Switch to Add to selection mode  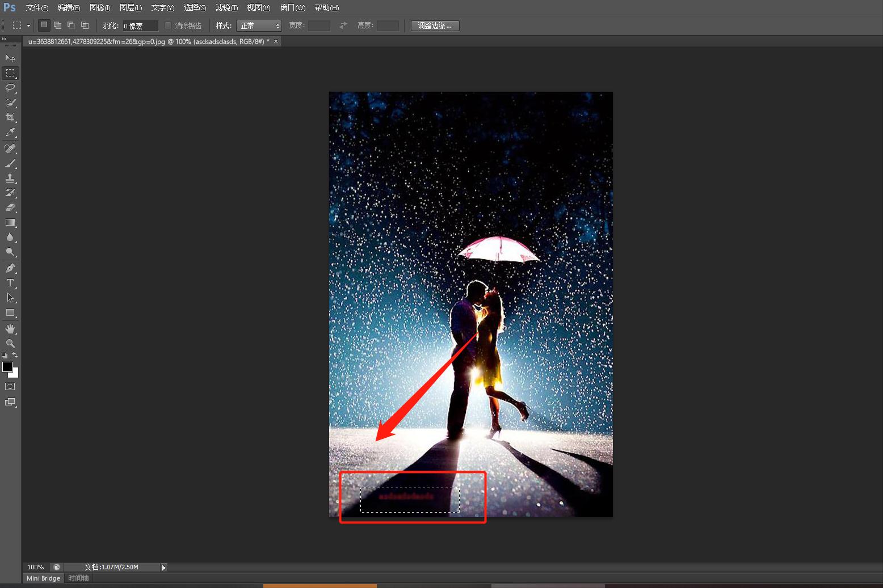coord(57,26)
